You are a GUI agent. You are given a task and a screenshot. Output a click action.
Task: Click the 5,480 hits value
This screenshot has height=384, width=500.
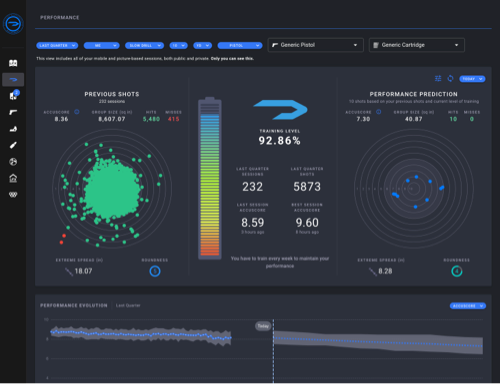point(151,119)
